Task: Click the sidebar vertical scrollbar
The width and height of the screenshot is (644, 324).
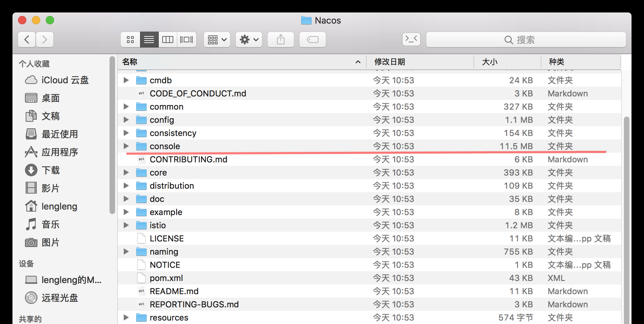Action: click(112, 135)
